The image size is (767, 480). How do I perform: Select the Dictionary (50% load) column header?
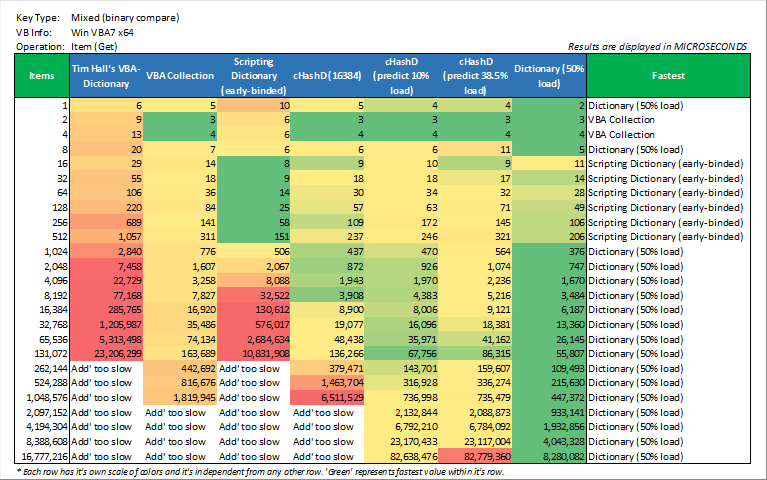[x=549, y=75]
